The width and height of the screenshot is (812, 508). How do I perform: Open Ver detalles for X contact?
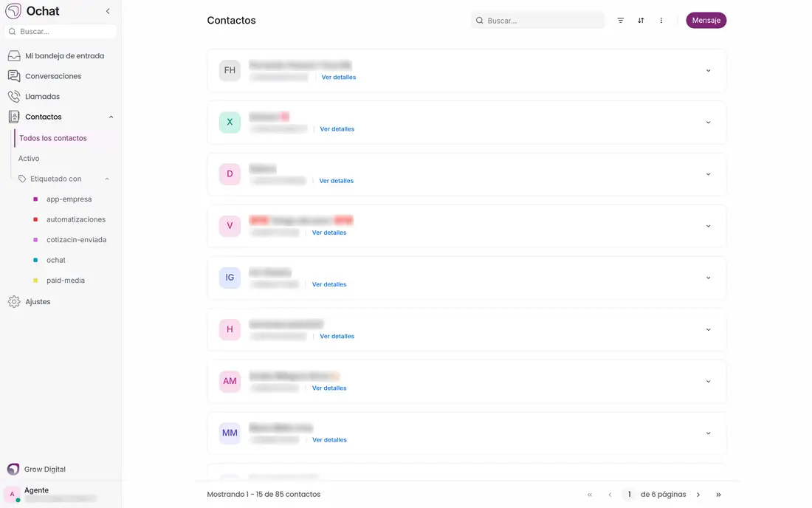(x=337, y=129)
